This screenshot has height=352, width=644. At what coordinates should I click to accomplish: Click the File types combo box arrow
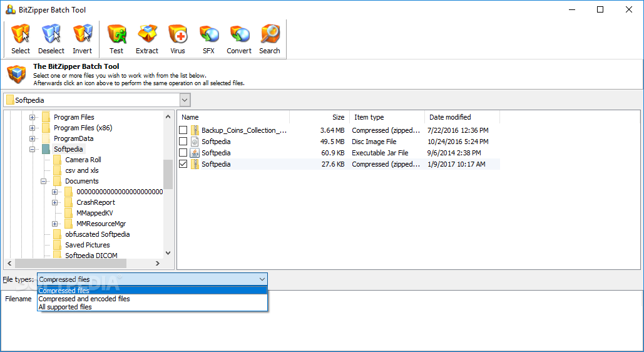click(x=262, y=279)
